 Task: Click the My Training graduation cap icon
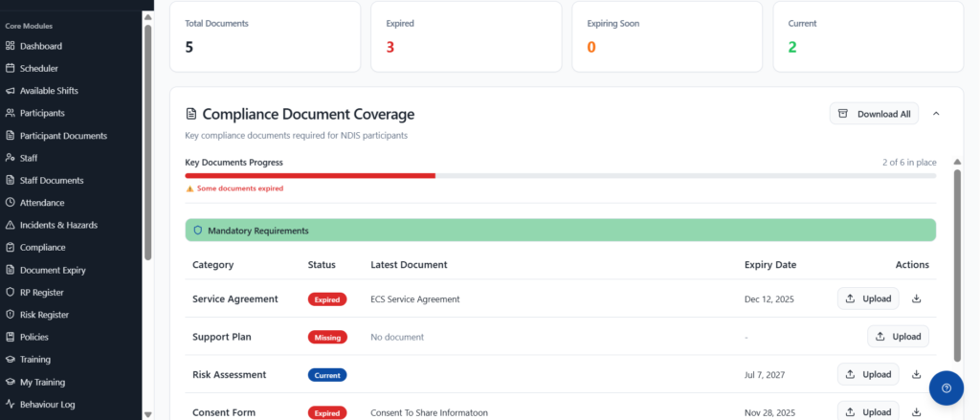(10, 382)
